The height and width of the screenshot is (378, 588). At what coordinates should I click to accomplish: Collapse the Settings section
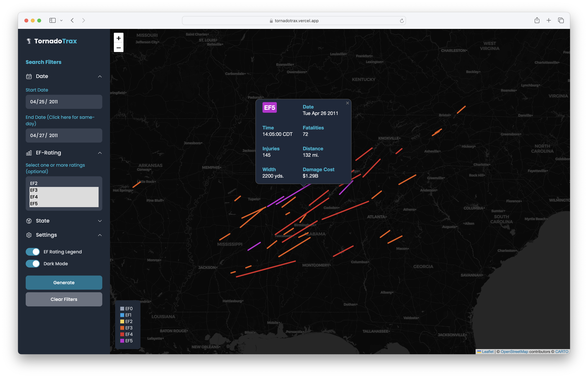[100, 235]
